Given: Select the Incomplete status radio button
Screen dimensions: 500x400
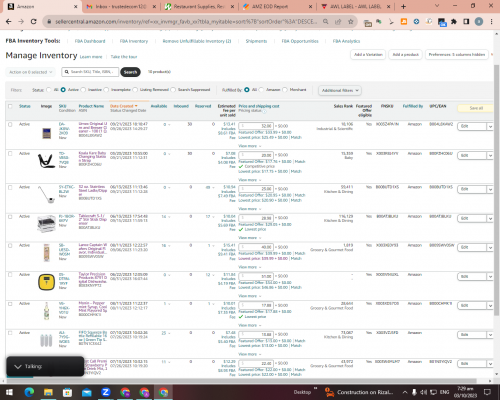Looking at the screenshot, I should click(106, 90).
